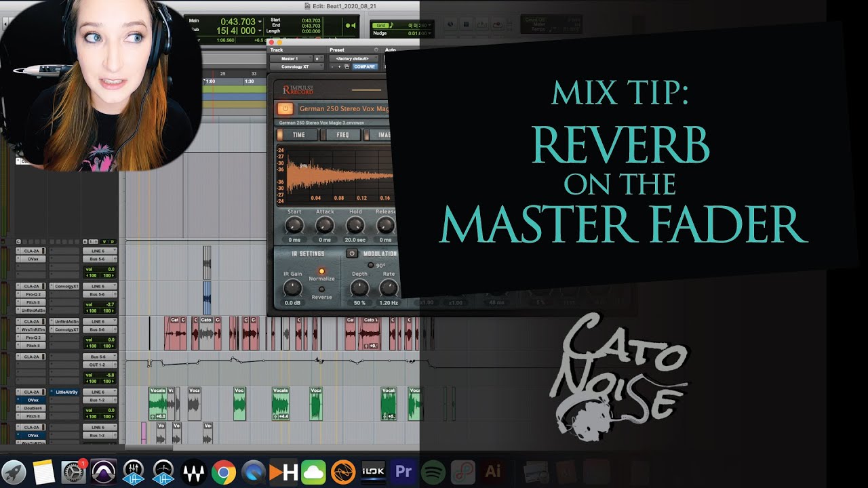Open the factory default preset menu
This screenshot has width=868, height=488.
pyautogui.click(x=353, y=58)
